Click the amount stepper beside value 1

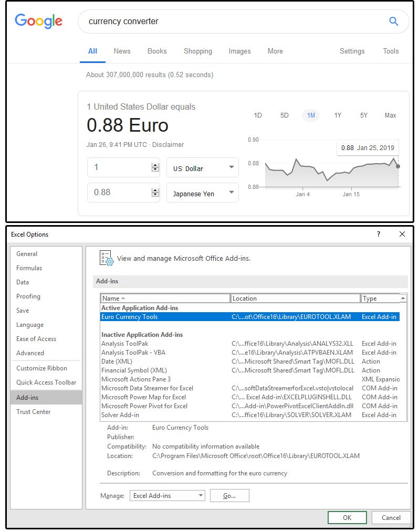155,167
